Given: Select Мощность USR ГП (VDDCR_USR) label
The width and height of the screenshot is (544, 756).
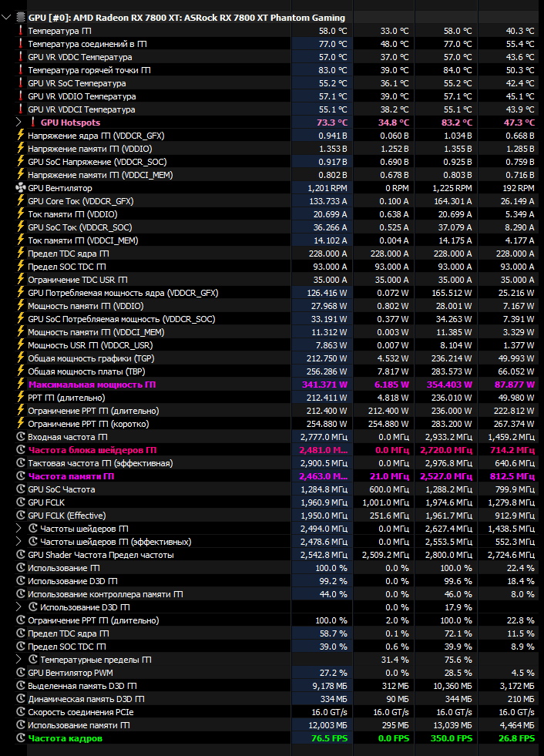Looking at the screenshot, I should (90, 345).
